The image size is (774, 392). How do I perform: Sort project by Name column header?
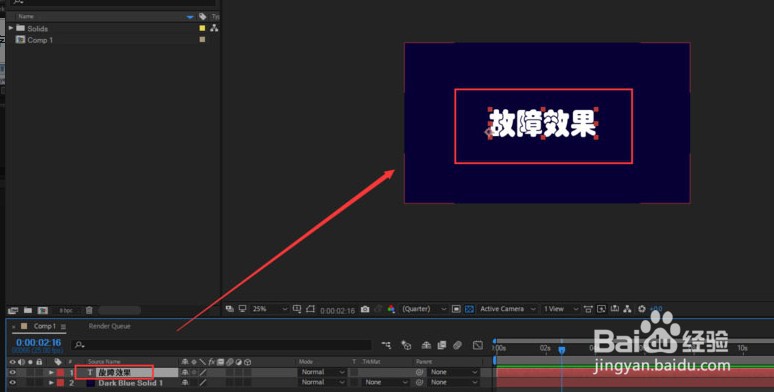(x=26, y=17)
